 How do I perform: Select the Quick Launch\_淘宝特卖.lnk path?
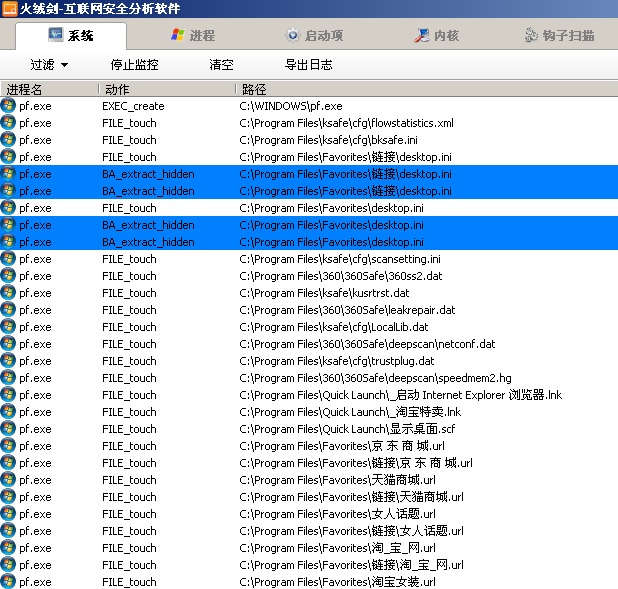click(x=350, y=412)
